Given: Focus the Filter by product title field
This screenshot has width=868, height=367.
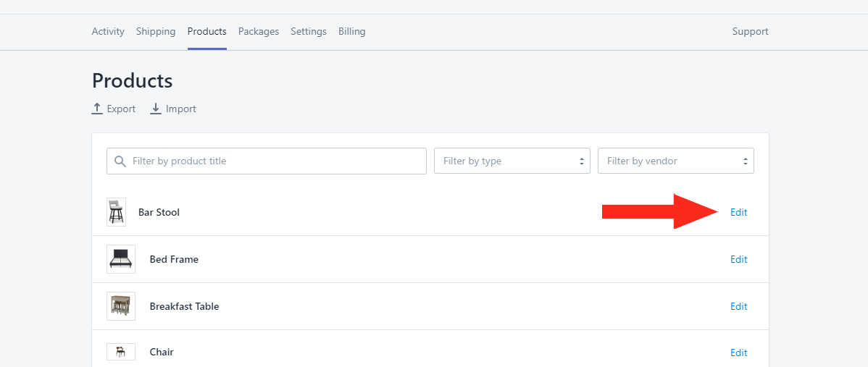Looking at the screenshot, I should (266, 161).
